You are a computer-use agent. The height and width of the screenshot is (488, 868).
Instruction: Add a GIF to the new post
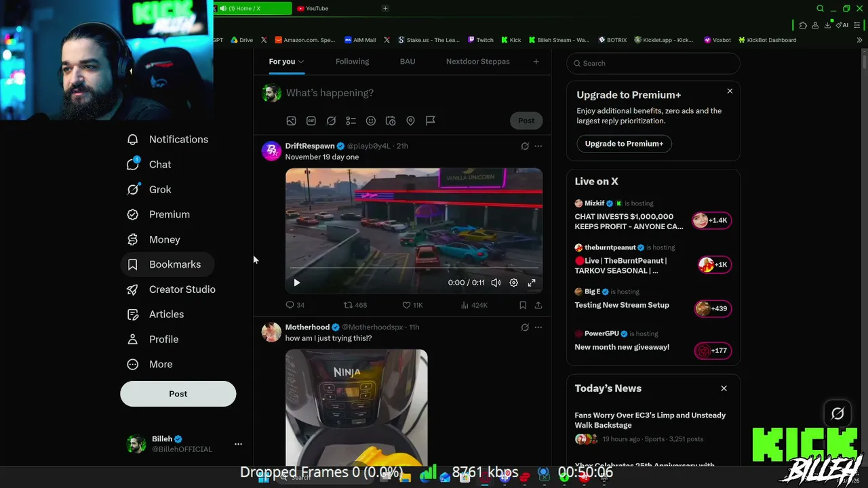click(311, 121)
